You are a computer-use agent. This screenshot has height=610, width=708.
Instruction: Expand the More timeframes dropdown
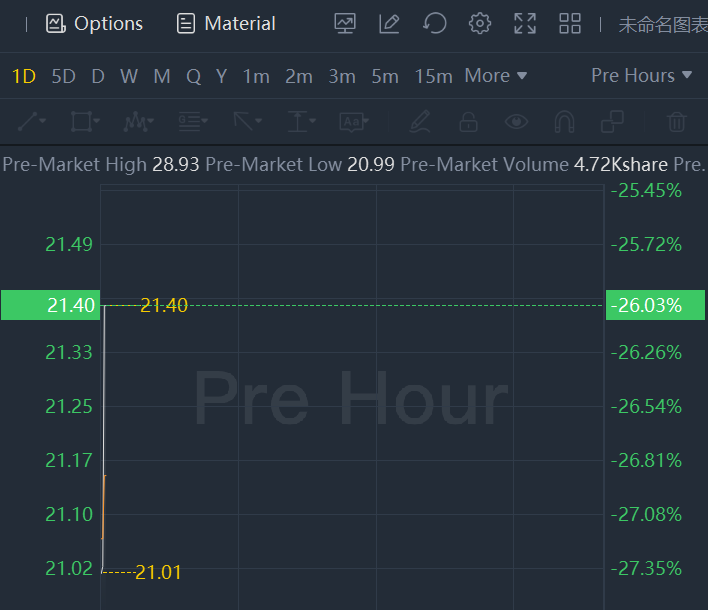point(495,76)
